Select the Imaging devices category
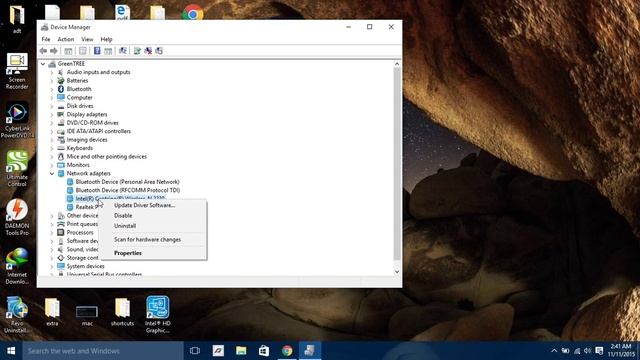 (x=87, y=140)
